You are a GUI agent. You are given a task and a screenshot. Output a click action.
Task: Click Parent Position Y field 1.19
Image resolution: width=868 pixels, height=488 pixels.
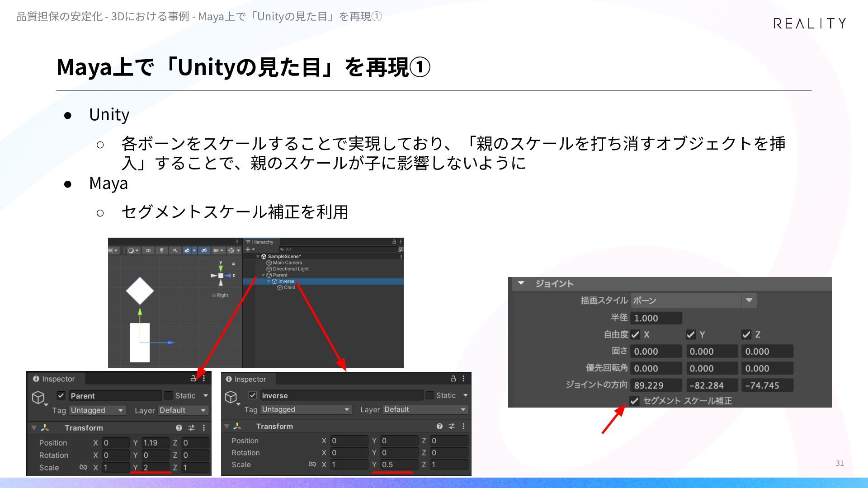pos(156,443)
